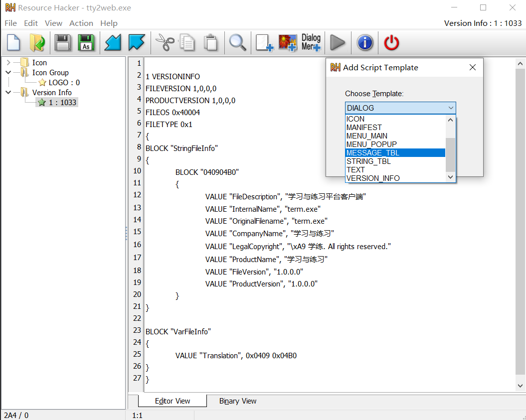Image resolution: width=526 pixels, height=420 pixels.
Task: Click the Save floppy disk icon
Action: tap(63, 42)
